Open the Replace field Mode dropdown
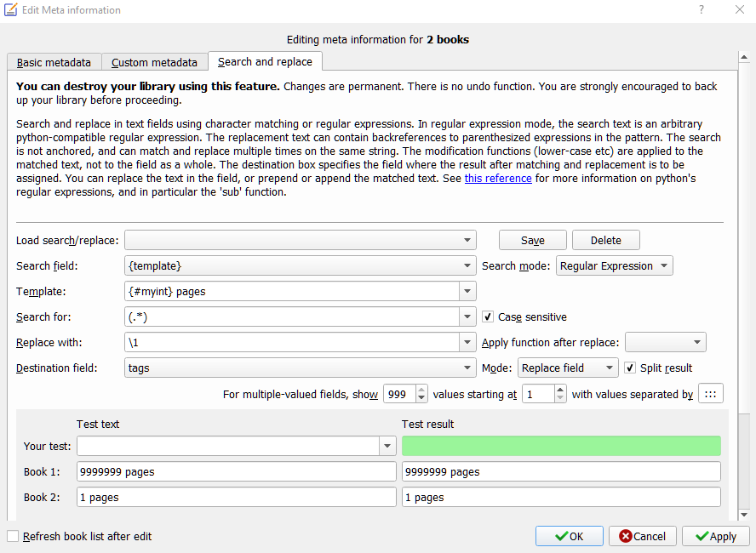The height and width of the screenshot is (553, 756). click(568, 368)
